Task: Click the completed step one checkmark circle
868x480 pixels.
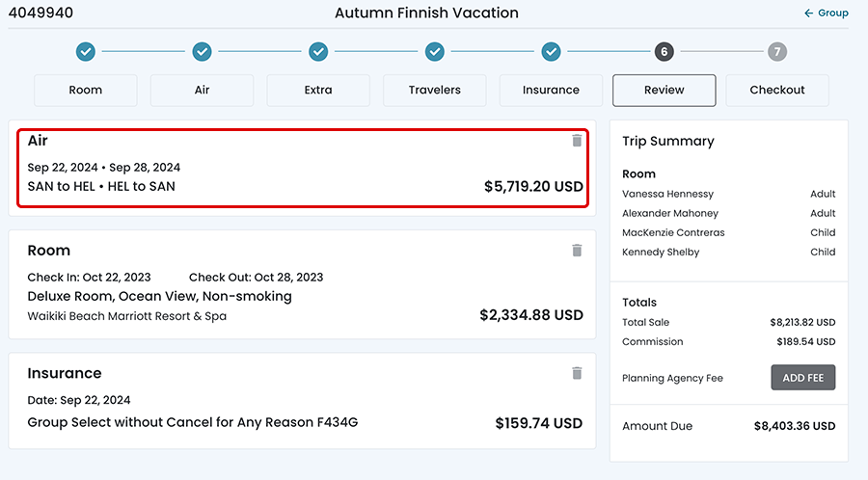Action: point(86,51)
